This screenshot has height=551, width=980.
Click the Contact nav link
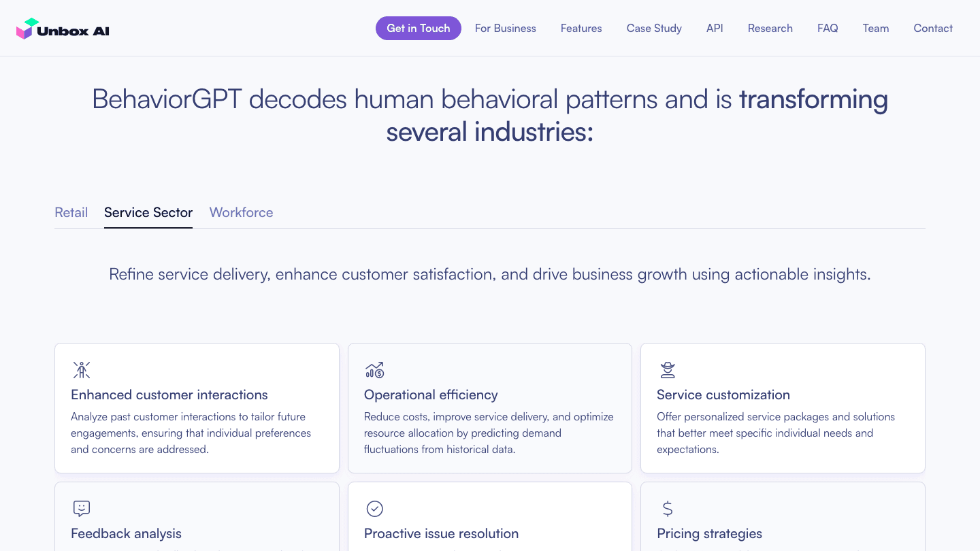pyautogui.click(x=933, y=29)
